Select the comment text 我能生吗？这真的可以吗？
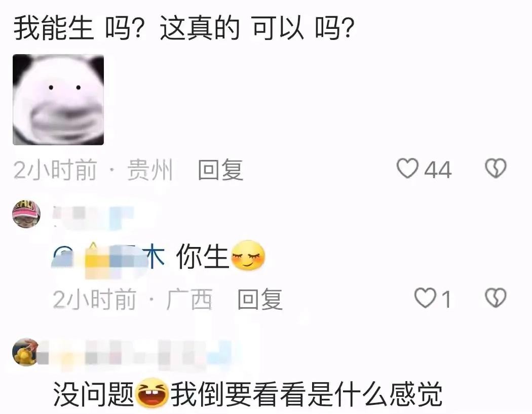The height and width of the screenshot is (414, 532). (x=184, y=28)
